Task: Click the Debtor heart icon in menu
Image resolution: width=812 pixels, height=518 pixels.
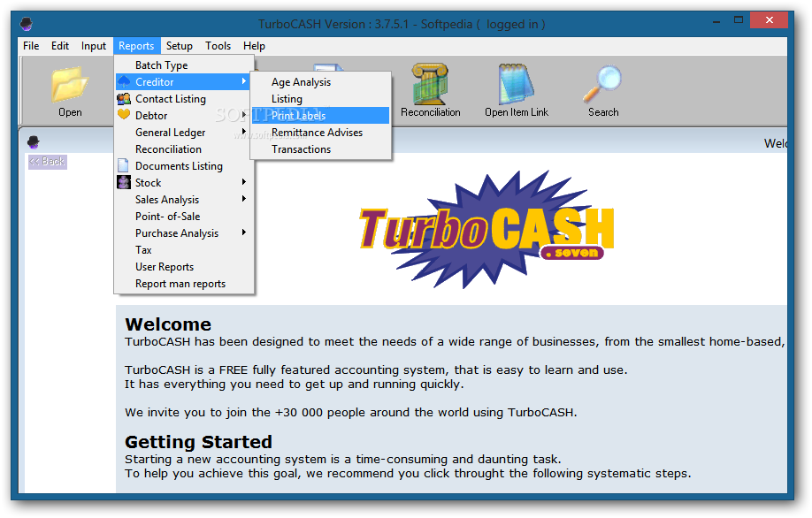Action: pos(124,115)
